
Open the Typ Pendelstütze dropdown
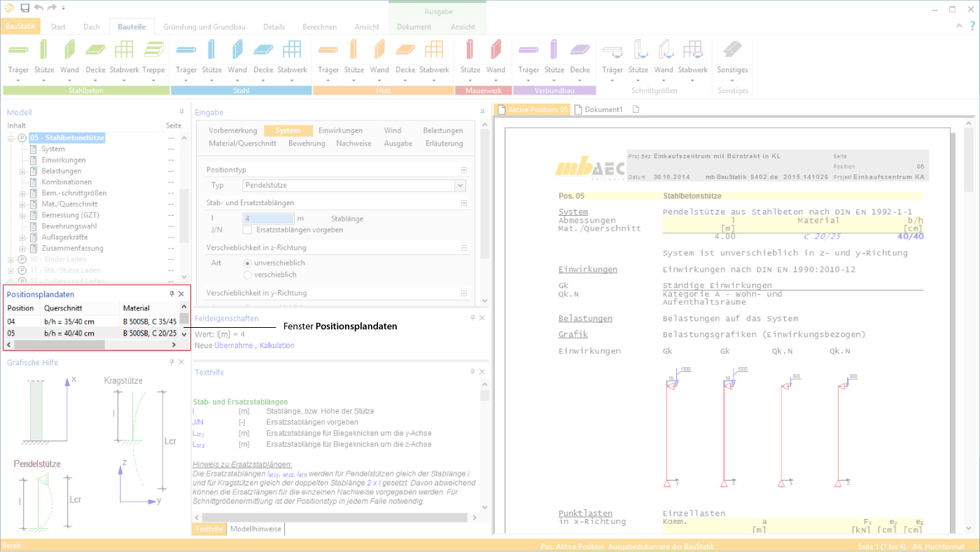[460, 186]
